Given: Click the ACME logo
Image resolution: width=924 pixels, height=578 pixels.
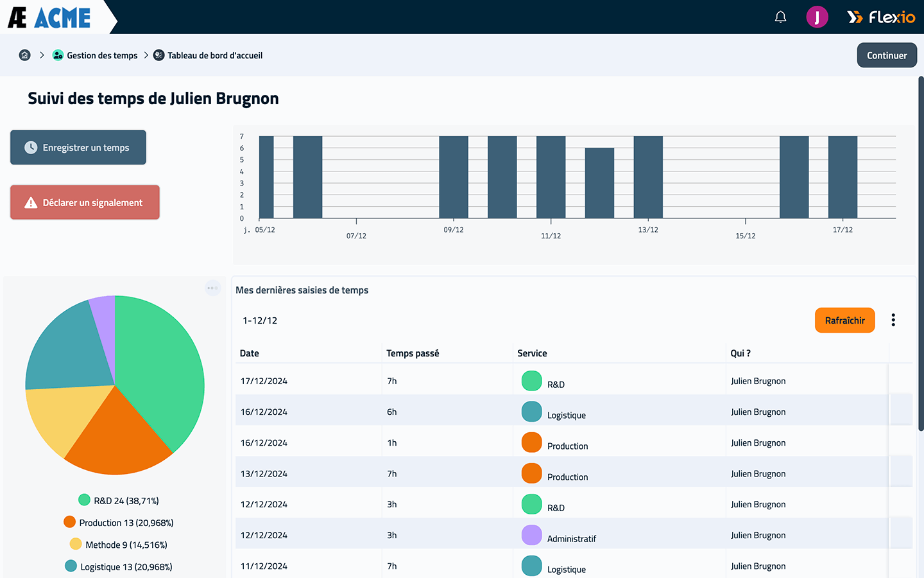Looking at the screenshot, I should coord(49,17).
